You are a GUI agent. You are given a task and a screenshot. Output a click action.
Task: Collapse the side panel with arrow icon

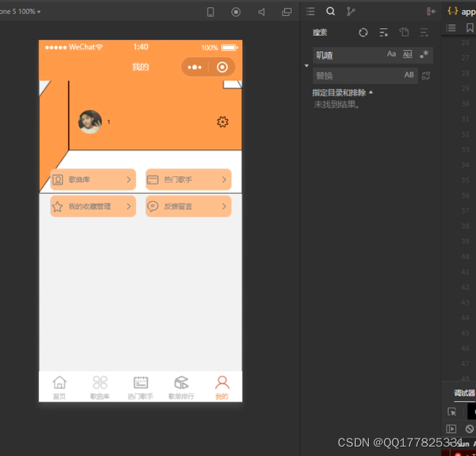pos(431,12)
